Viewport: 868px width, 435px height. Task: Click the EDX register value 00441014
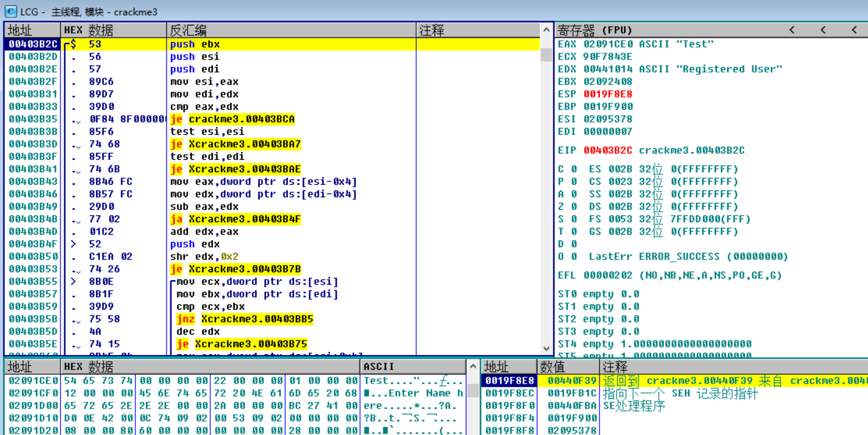point(608,69)
